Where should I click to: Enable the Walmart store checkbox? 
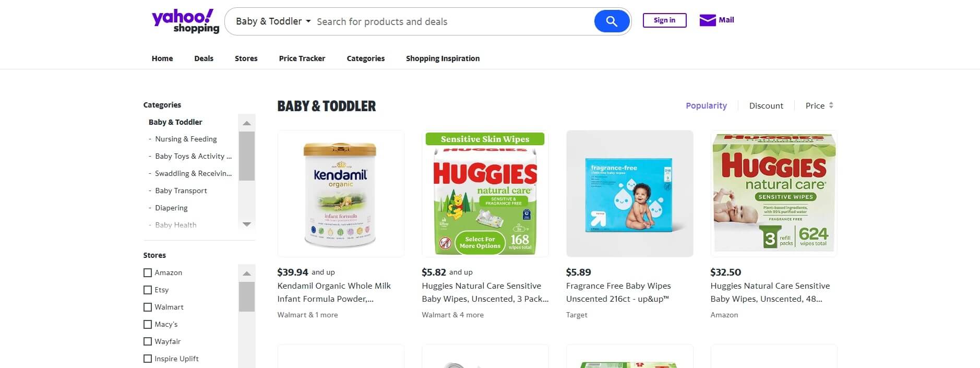[x=148, y=307]
